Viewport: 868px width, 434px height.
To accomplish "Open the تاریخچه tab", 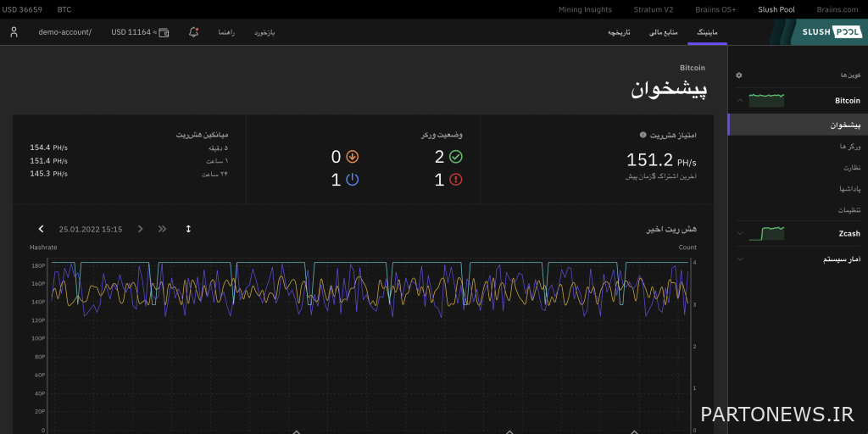I will (x=620, y=33).
